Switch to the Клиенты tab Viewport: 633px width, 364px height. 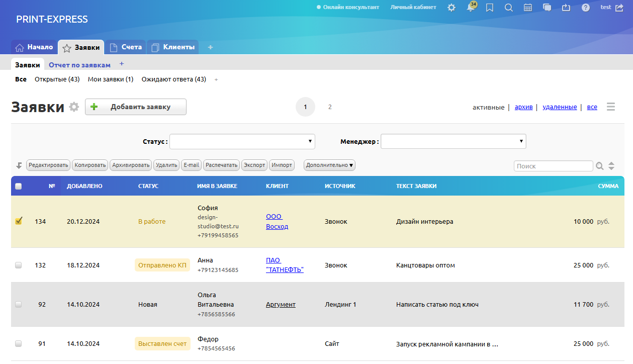click(173, 47)
